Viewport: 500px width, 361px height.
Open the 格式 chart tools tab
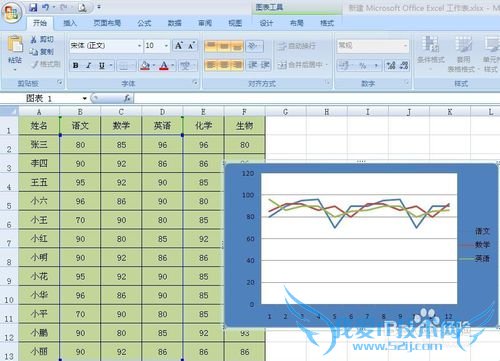pos(327,23)
